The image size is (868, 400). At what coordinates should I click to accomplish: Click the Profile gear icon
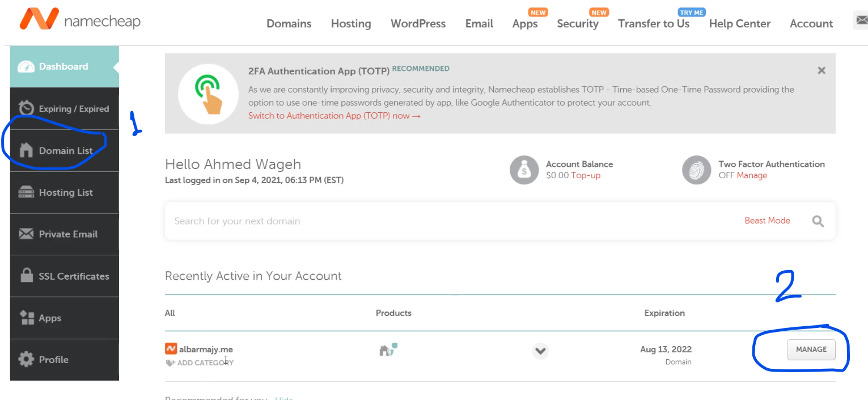(x=26, y=359)
